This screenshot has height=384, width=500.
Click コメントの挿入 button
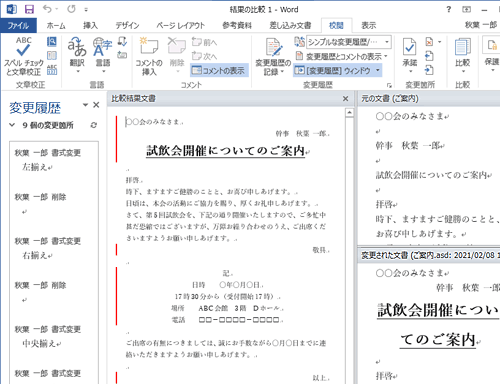coord(149,56)
